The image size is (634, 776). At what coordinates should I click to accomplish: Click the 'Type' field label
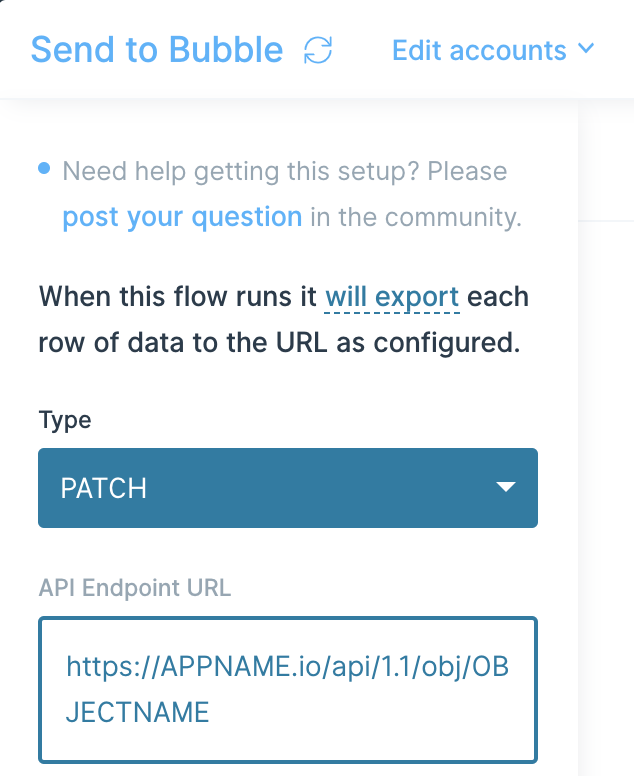[65, 421]
